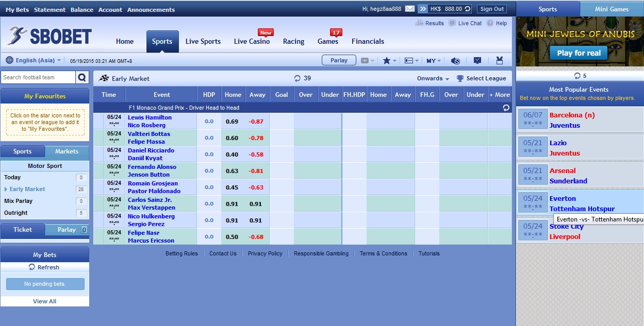Open the Financials tab
The image size is (644, 326).
click(368, 42)
